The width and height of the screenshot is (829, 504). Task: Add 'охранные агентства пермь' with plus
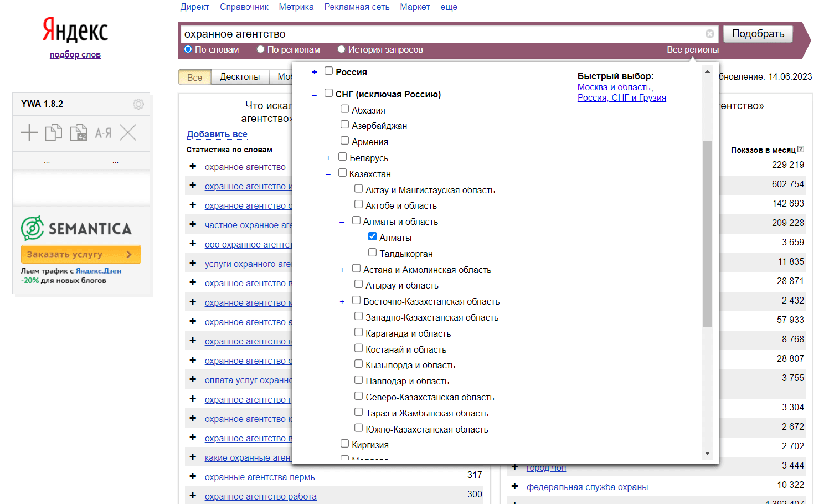click(x=193, y=476)
